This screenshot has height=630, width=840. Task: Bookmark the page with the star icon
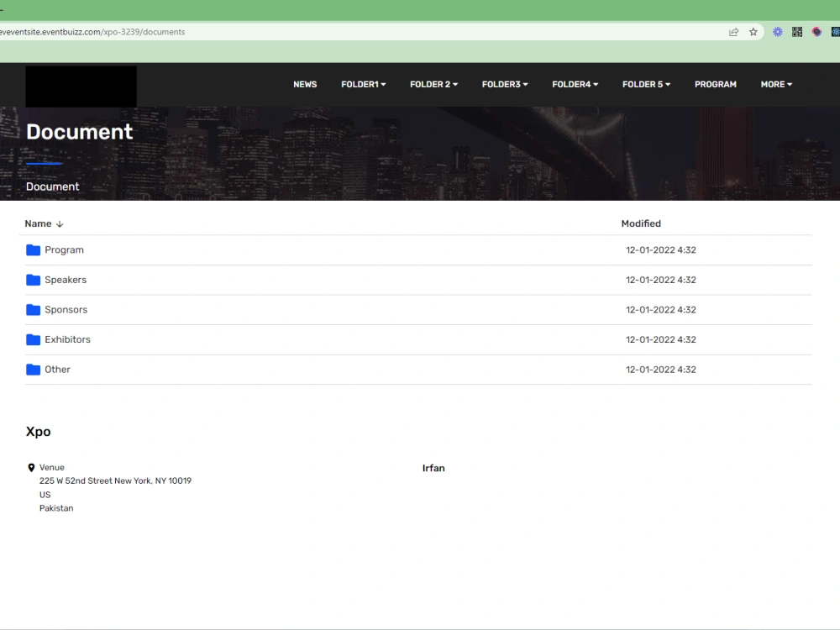[x=753, y=31]
